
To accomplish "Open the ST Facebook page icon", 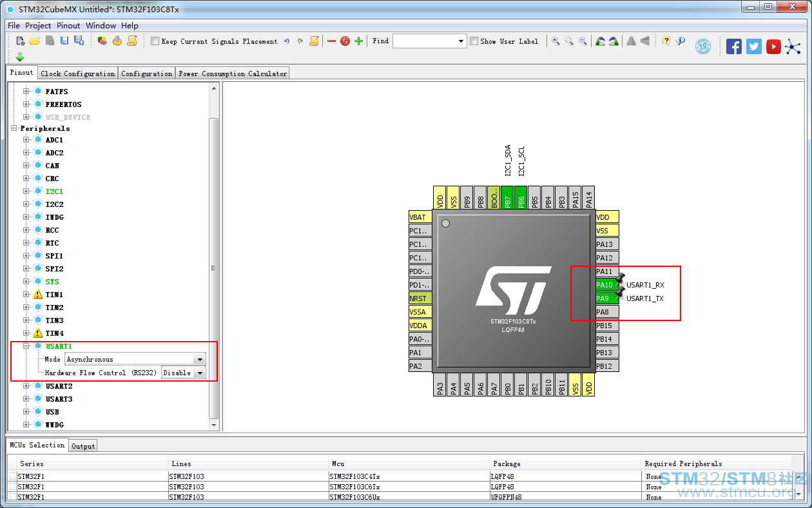I will tap(734, 46).
